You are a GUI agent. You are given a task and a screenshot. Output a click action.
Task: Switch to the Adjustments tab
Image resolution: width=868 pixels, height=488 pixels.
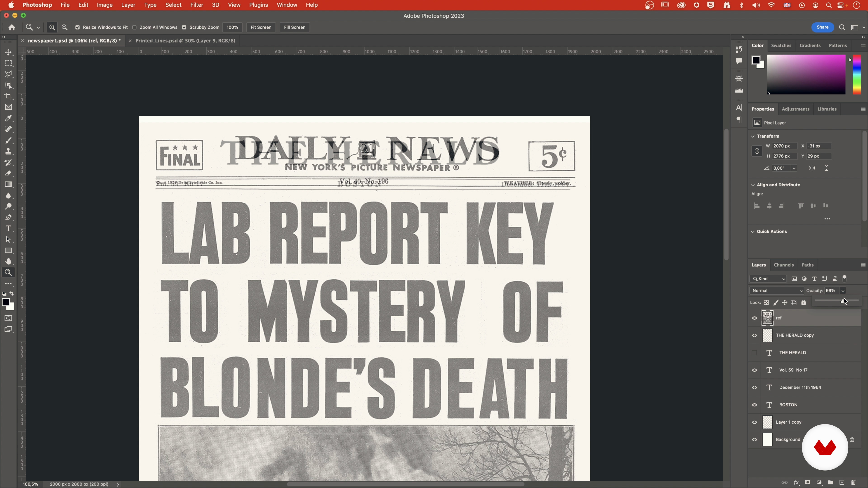point(795,109)
